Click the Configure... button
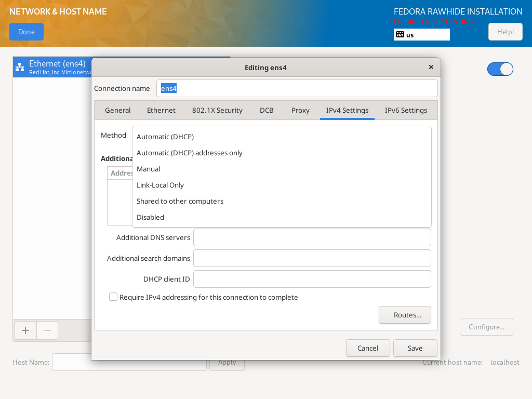The width and height of the screenshot is (532, 399). [486, 327]
